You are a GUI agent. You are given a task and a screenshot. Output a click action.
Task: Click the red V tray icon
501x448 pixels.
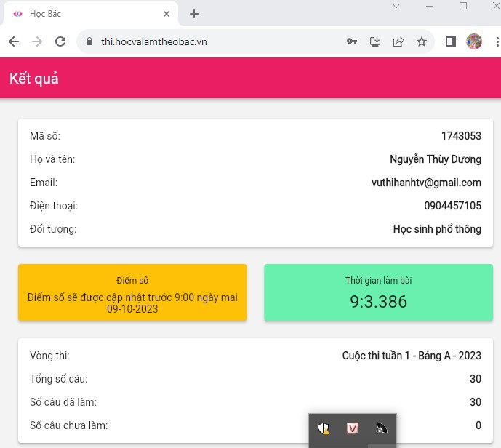(353, 428)
